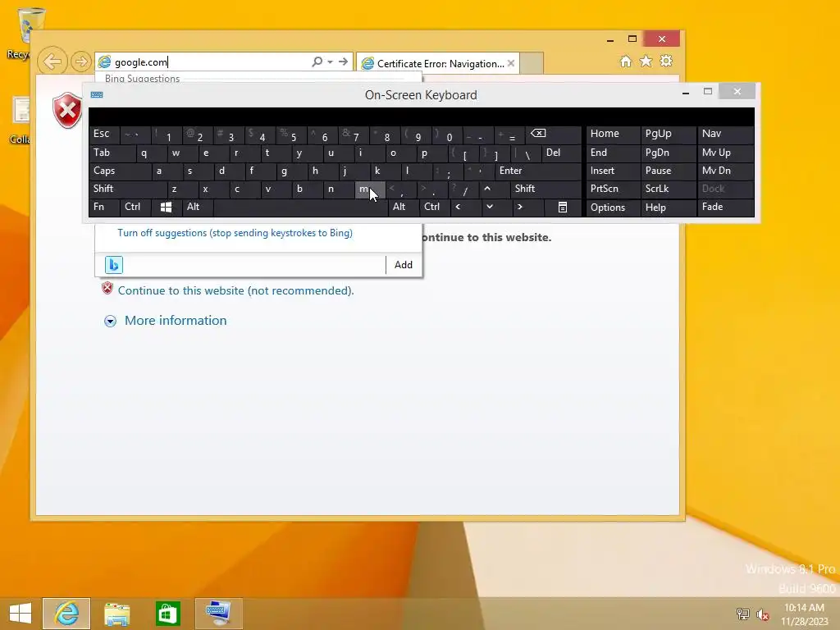
Task: Click the Home key on On-Screen Keyboard
Action: (x=613, y=134)
